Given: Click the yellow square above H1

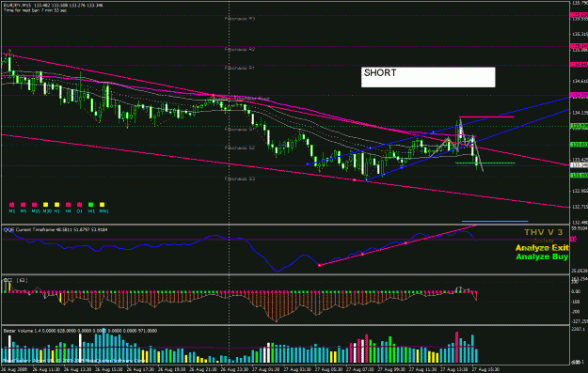Looking at the screenshot, I should [x=56, y=205].
